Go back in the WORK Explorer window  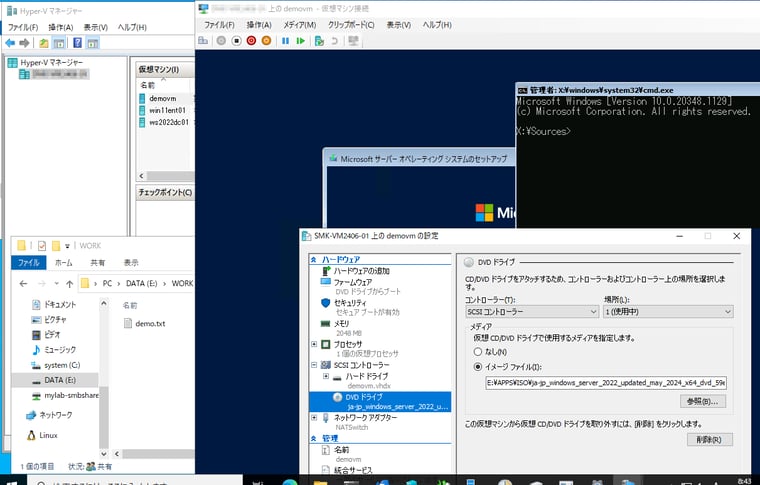coord(23,284)
